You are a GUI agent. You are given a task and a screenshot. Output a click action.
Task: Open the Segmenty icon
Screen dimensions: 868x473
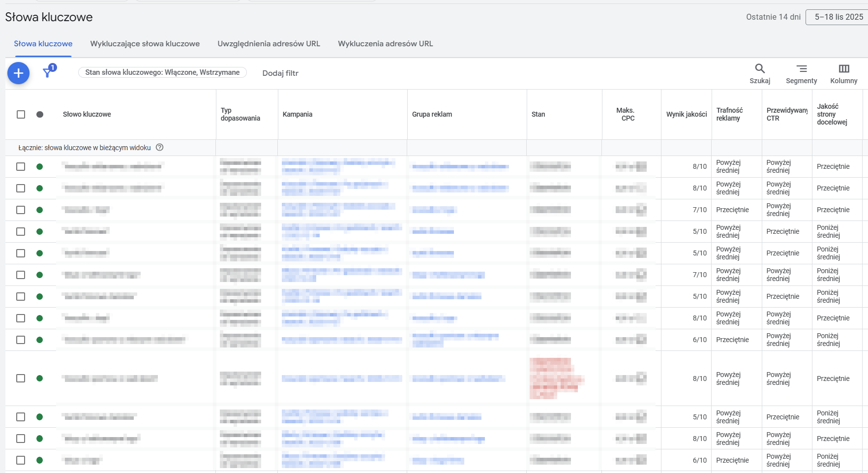tap(802, 68)
